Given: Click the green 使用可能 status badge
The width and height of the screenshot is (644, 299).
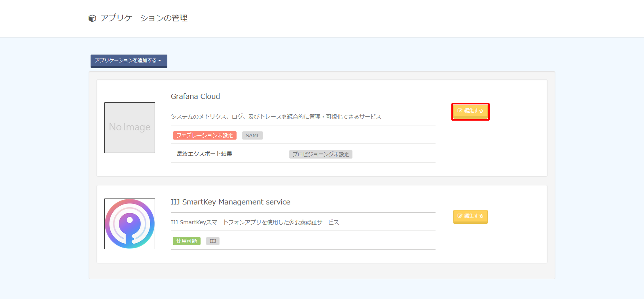Looking at the screenshot, I should tap(186, 241).
